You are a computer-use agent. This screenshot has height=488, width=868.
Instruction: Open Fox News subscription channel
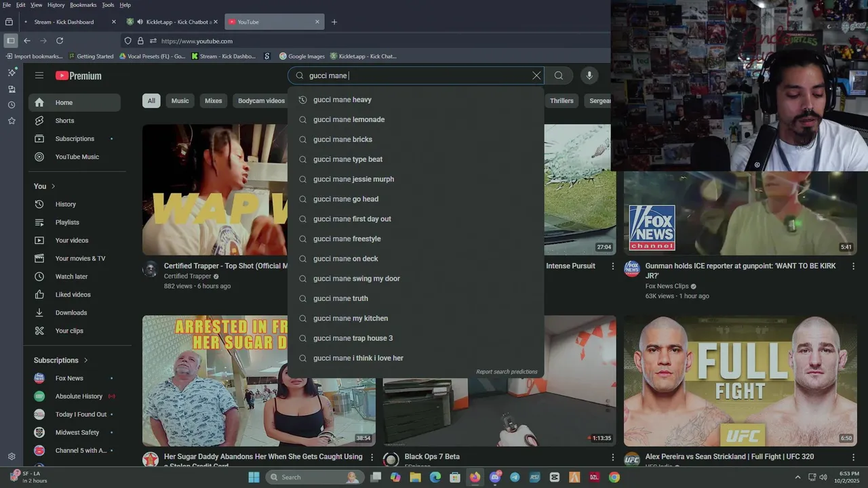coord(75,378)
